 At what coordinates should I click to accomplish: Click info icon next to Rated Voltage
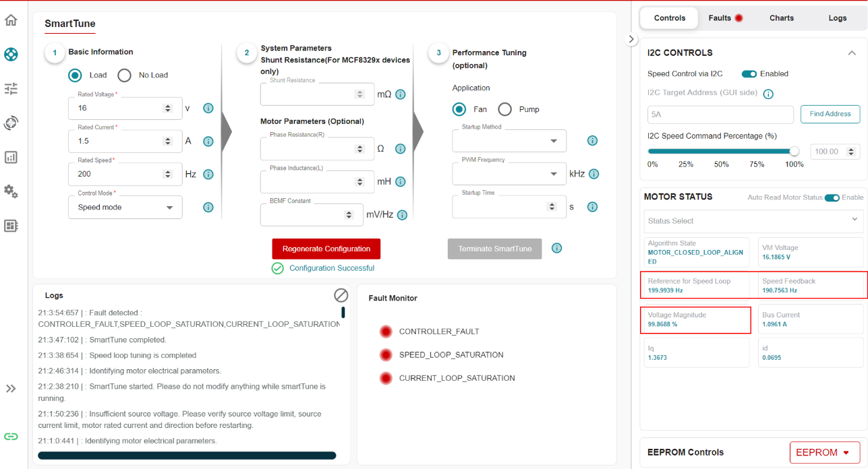click(x=208, y=108)
